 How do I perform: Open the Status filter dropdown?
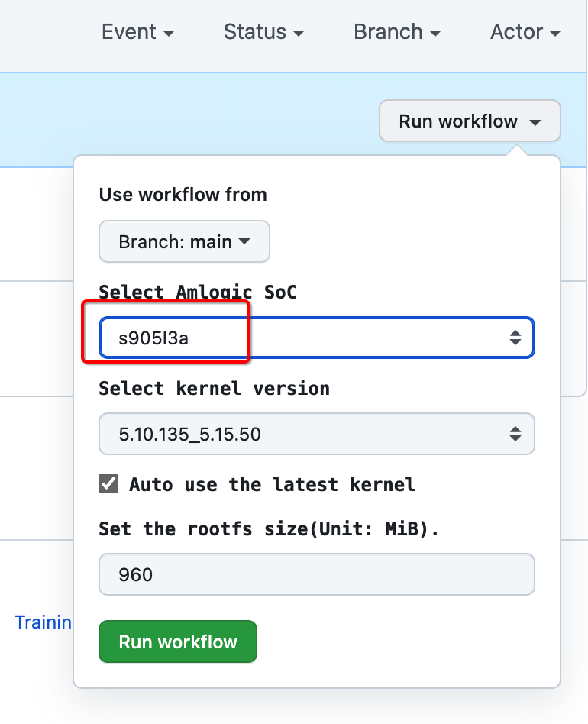click(x=263, y=32)
